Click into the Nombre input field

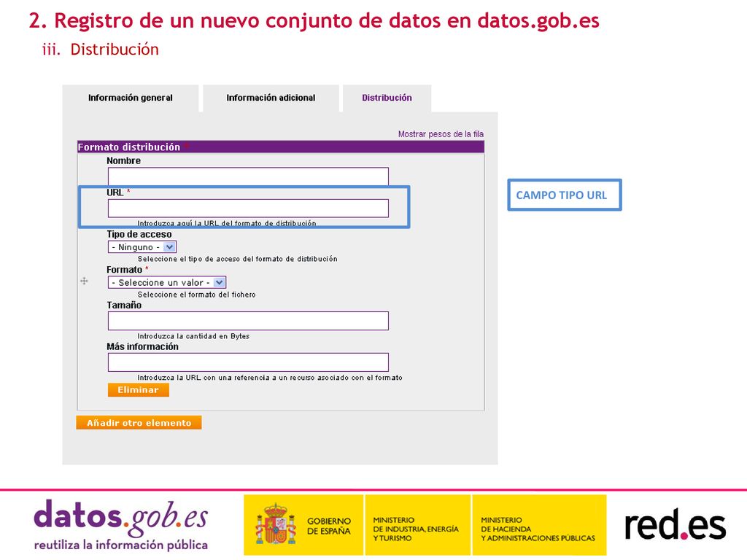coord(248,176)
